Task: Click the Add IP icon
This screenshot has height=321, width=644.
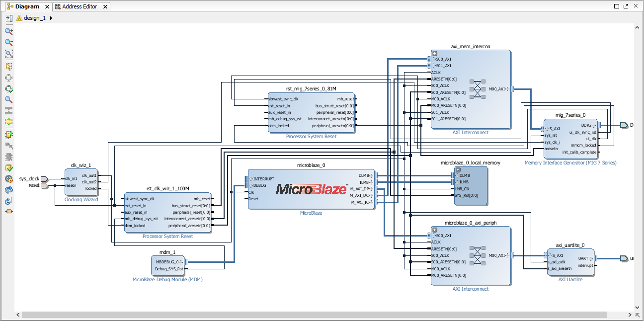Action: click(x=8, y=134)
